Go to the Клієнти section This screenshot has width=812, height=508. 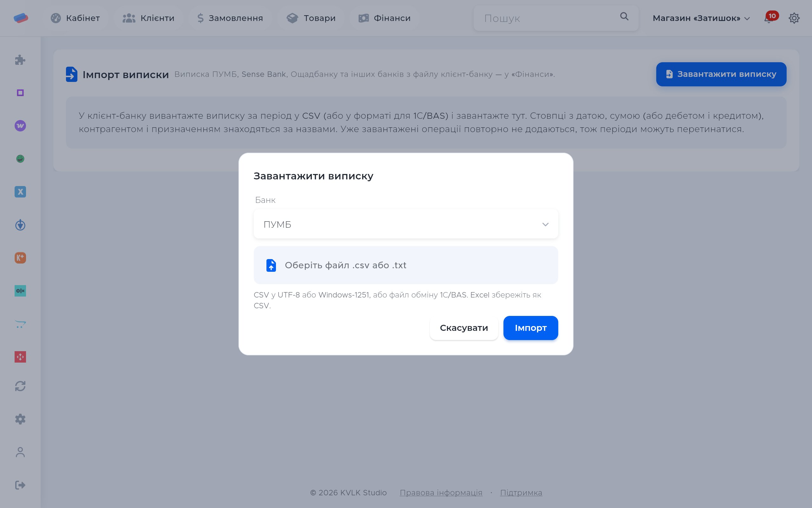(x=148, y=18)
